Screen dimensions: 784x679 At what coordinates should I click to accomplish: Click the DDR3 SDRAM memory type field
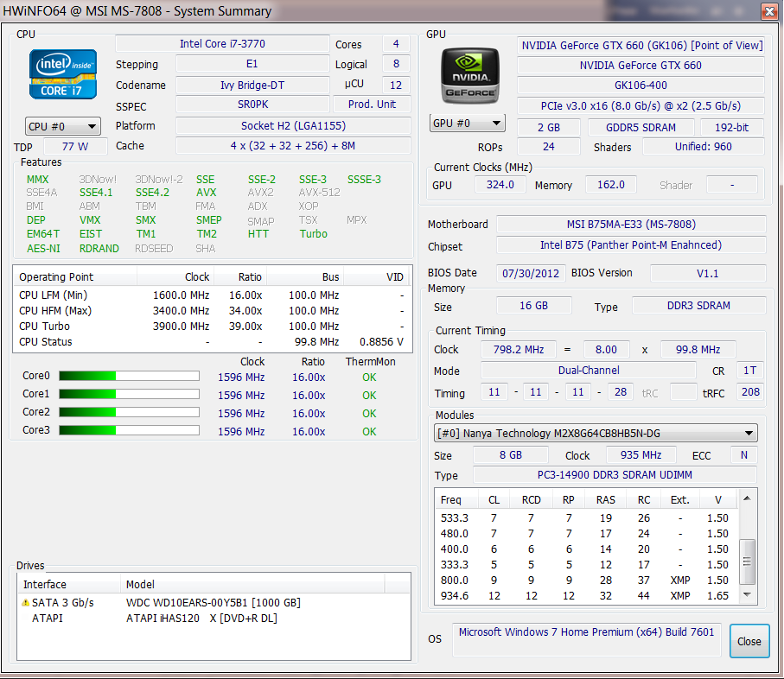[698, 305]
